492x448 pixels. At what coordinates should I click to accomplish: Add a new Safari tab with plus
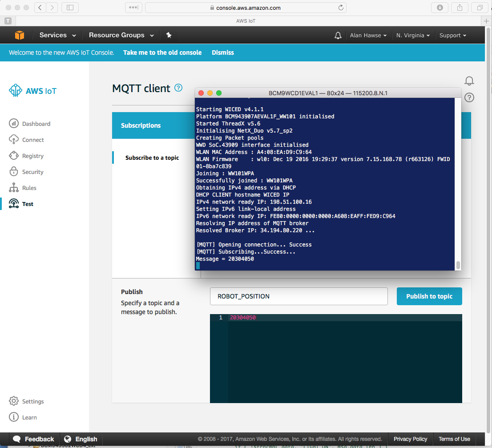coord(486,21)
